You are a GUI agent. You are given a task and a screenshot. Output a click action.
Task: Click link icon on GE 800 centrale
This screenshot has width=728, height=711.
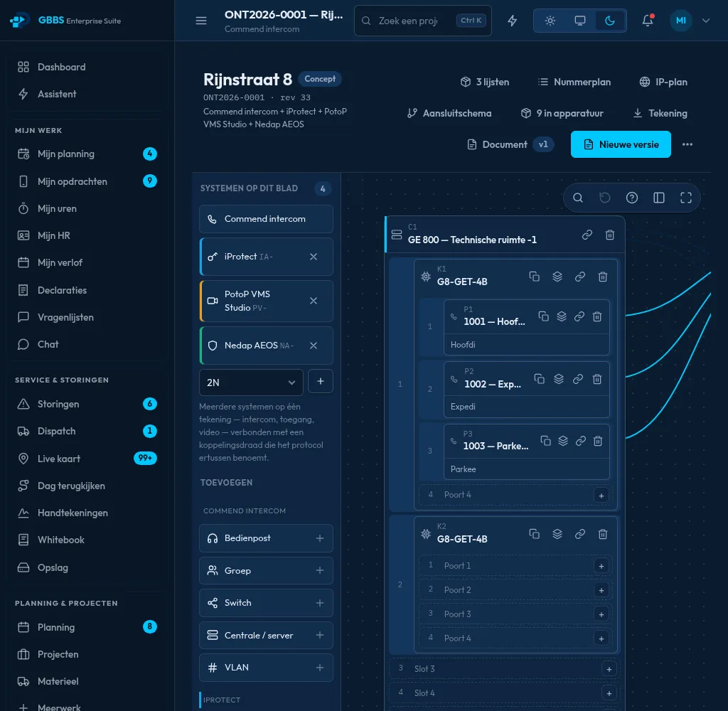pyautogui.click(x=587, y=235)
